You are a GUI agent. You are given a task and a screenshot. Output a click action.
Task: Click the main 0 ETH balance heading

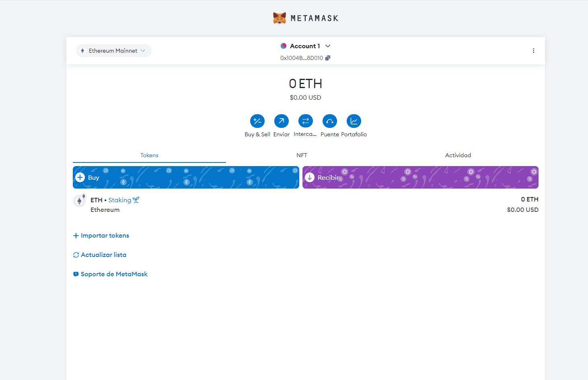[306, 84]
